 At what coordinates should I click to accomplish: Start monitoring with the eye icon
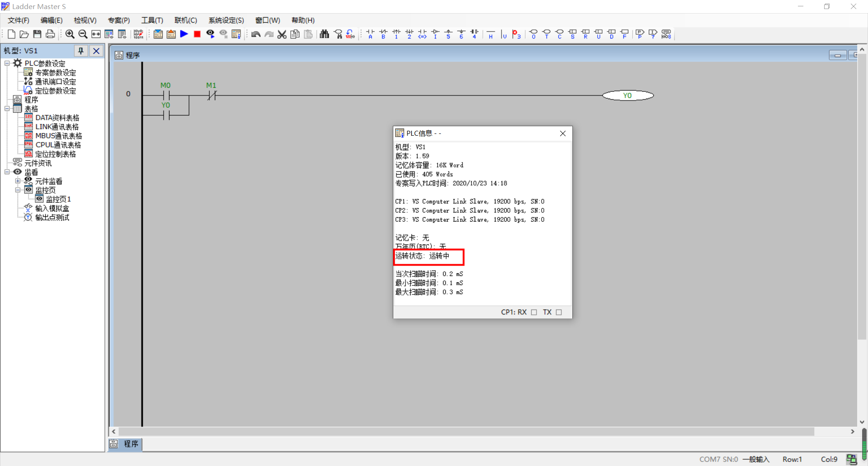tap(210, 34)
